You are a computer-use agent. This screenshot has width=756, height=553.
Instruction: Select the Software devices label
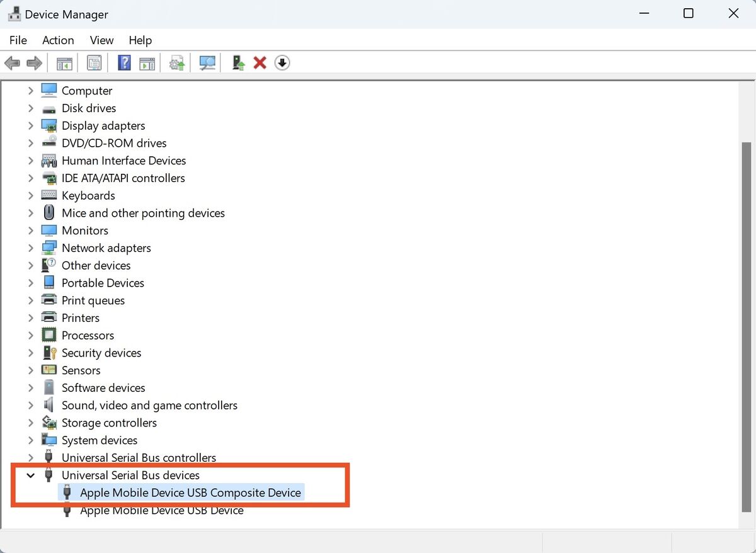click(x=103, y=388)
